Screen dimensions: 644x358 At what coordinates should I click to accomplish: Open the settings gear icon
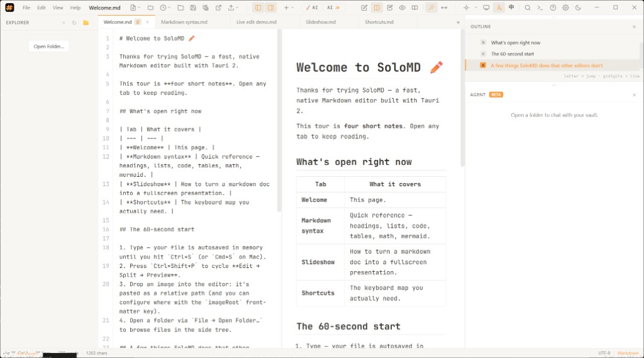tap(565, 8)
